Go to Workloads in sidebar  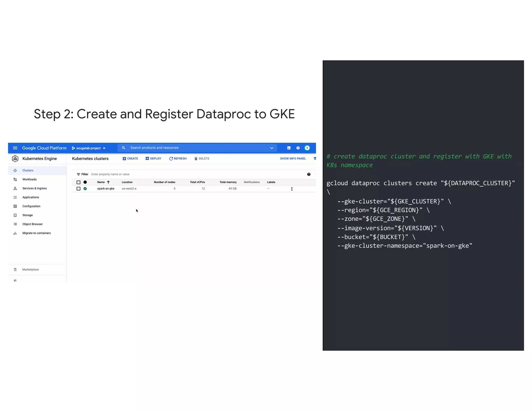29,179
